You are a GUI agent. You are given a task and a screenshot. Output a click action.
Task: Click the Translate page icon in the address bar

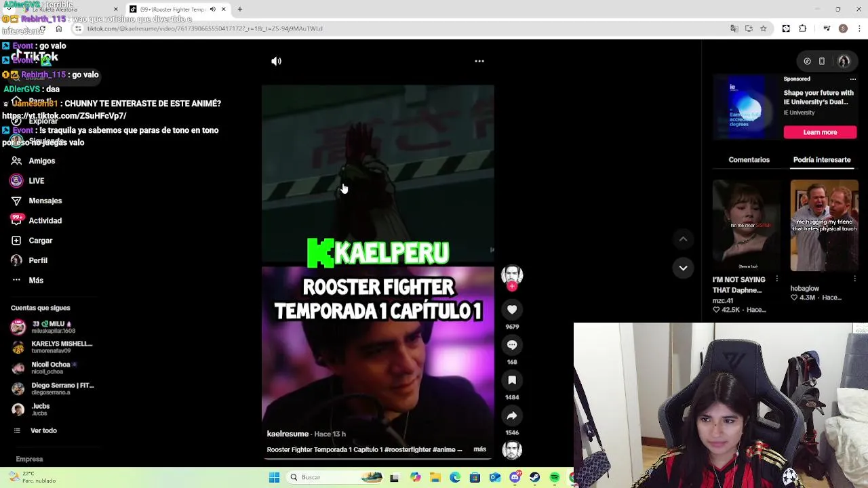734,28
